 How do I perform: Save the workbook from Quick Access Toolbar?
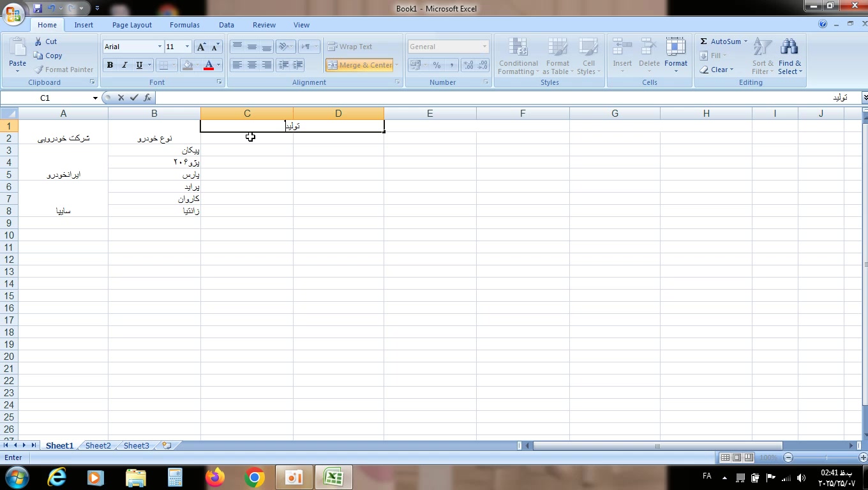tap(37, 8)
